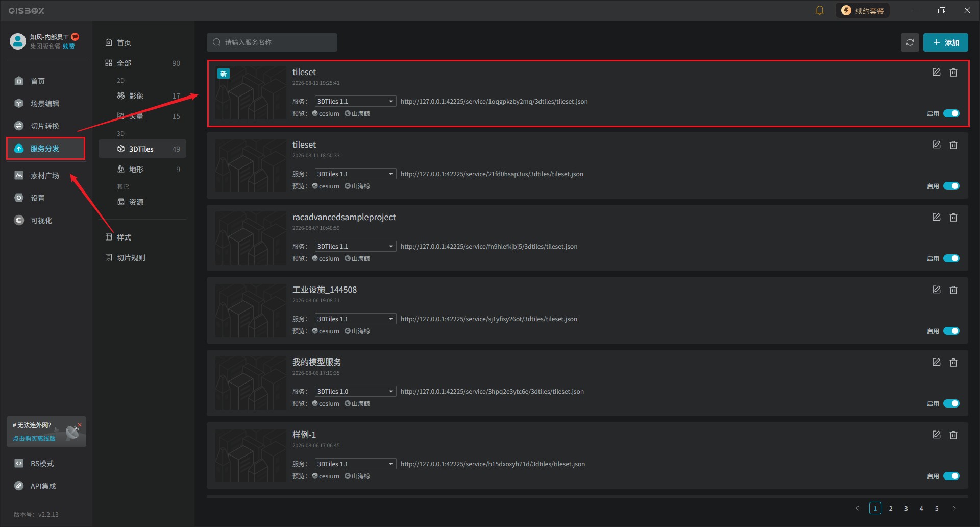Click service URL of 工业设施_144508
The image size is (980, 527).
tap(489, 319)
